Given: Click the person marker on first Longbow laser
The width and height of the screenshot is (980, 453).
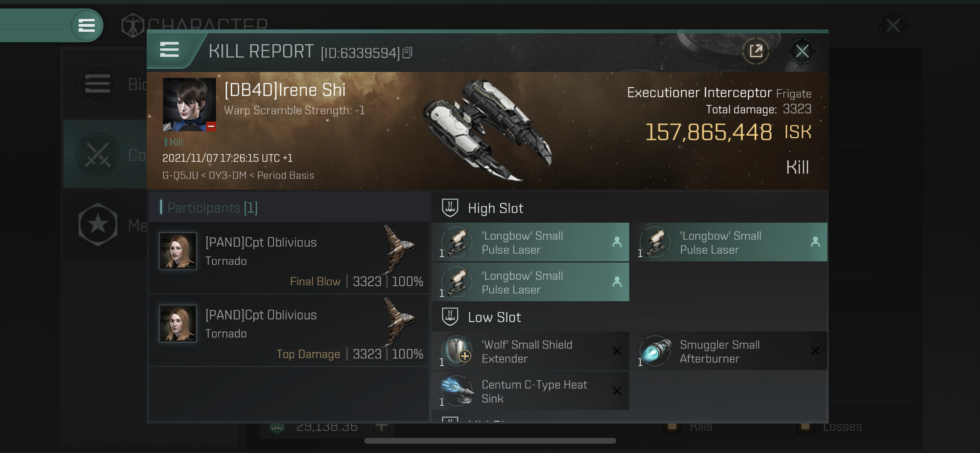Looking at the screenshot, I should [617, 242].
